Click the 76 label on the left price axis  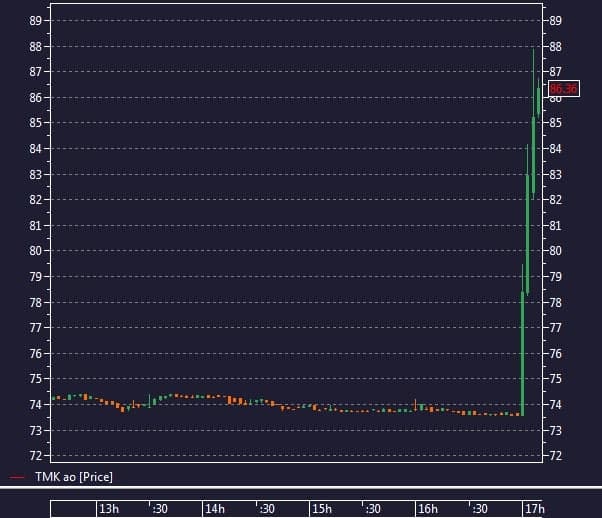[x=35, y=354]
